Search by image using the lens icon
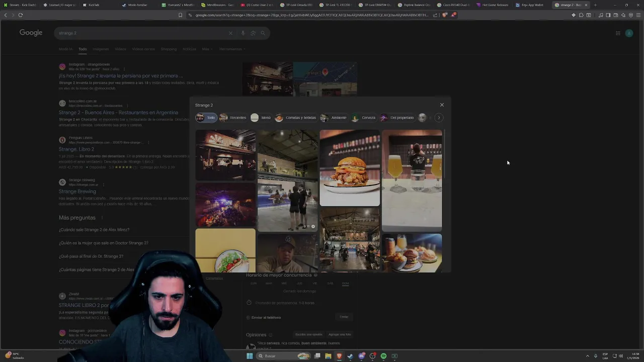Screen dimensions: 644x362 point(253,33)
